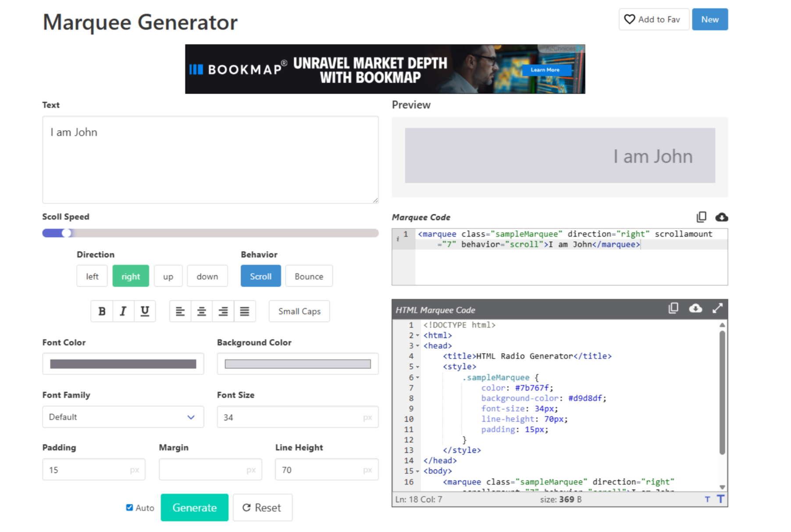This screenshot has width=791, height=532.
Task: Expand the HTML Marquee Code editor fullscreen
Action: (718, 309)
